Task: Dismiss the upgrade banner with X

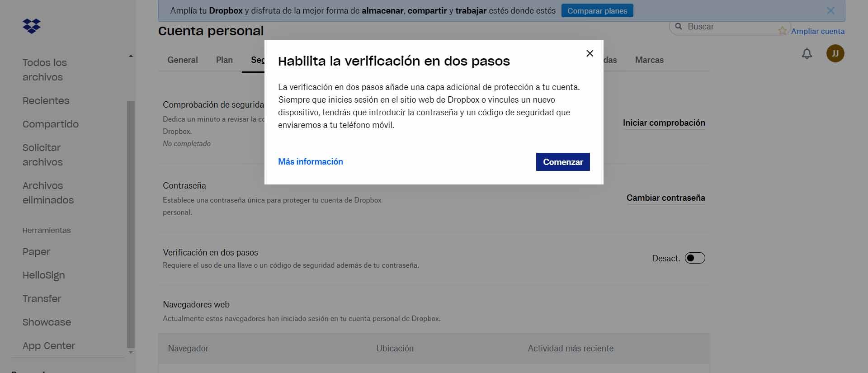Action: [830, 11]
